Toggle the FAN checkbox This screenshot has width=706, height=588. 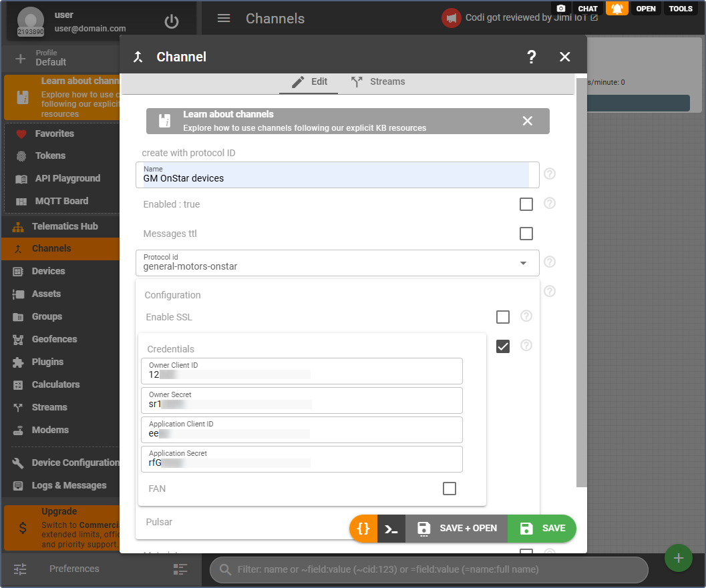pyautogui.click(x=450, y=489)
